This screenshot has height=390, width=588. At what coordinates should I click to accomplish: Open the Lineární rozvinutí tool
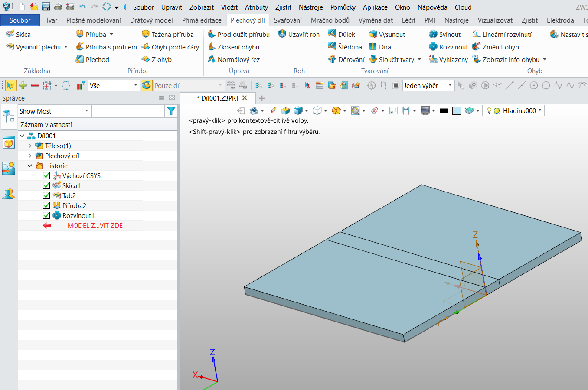(x=502, y=34)
